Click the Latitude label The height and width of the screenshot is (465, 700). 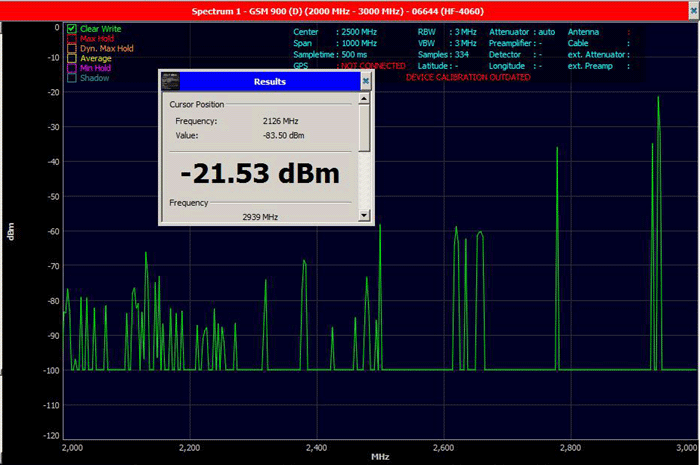[433, 66]
